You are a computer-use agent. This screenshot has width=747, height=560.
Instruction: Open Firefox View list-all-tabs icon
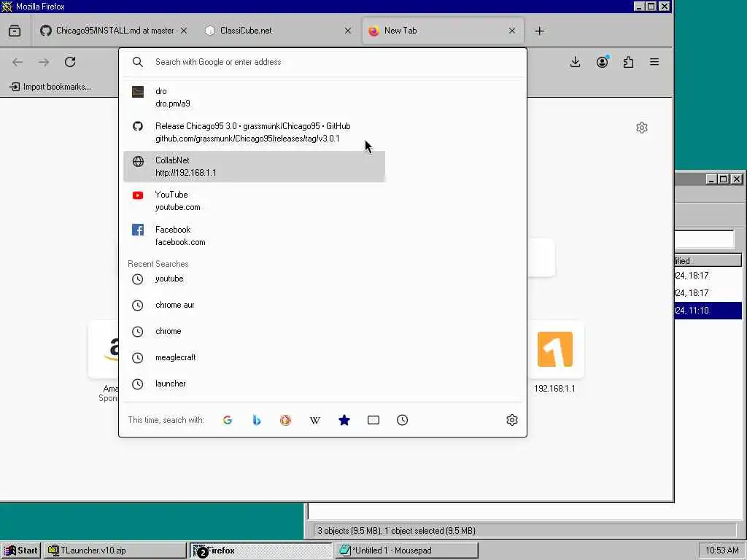(x=15, y=31)
